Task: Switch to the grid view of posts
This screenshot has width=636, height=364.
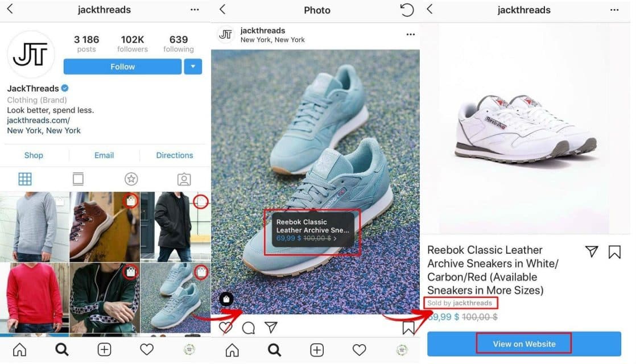Action: pyautogui.click(x=24, y=179)
